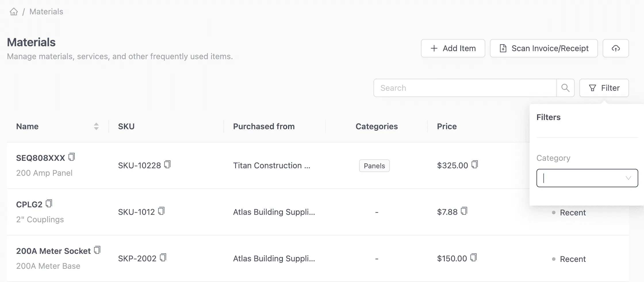Image resolution: width=644 pixels, height=282 pixels.
Task: Click the cloud upload icon button
Action: pyautogui.click(x=616, y=48)
